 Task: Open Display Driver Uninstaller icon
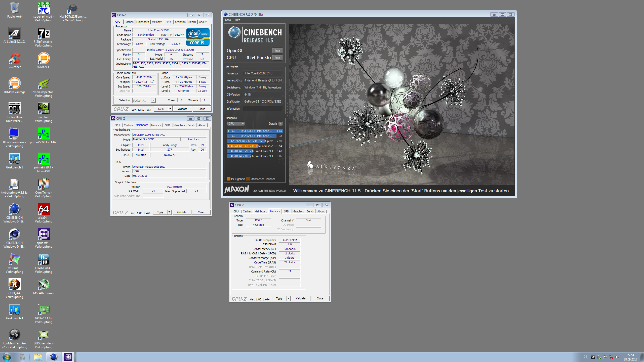tap(14, 112)
